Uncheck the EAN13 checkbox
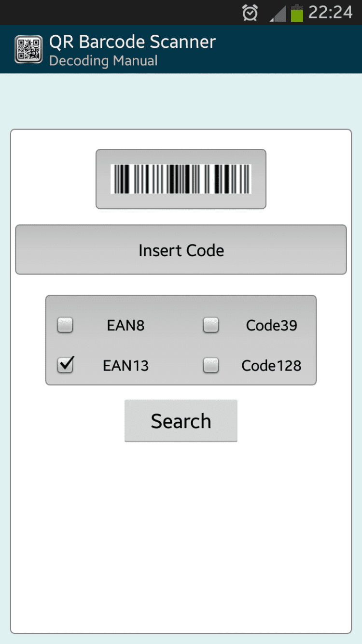362x644 pixels. (x=65, y=365)
